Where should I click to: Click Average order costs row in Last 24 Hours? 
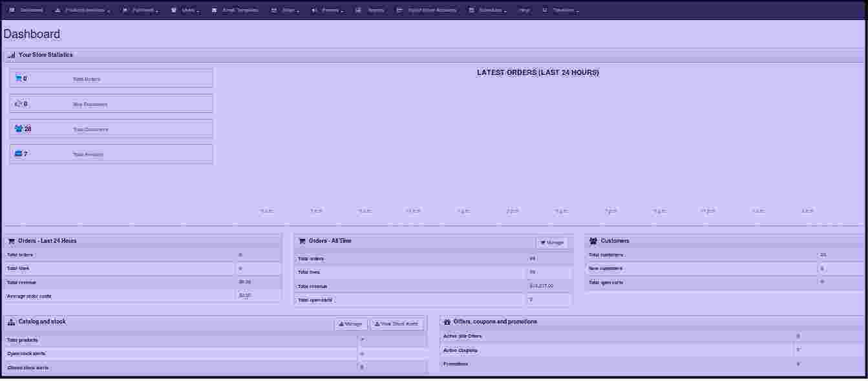143,296
